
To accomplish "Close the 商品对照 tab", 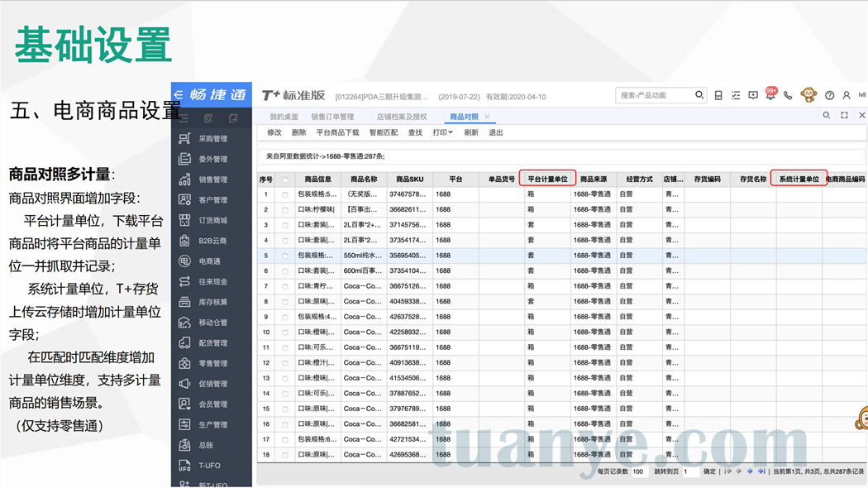I will pyautogui.click(x=487, y=117).
